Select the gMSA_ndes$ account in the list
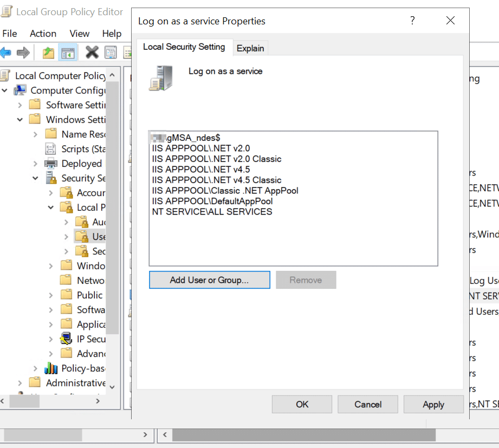499x448 pixels. (185, 138)
